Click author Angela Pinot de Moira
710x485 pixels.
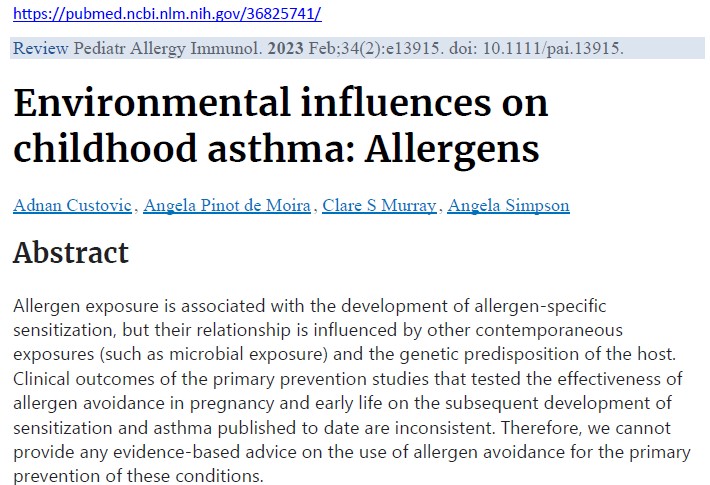click(x=228, y=206)
